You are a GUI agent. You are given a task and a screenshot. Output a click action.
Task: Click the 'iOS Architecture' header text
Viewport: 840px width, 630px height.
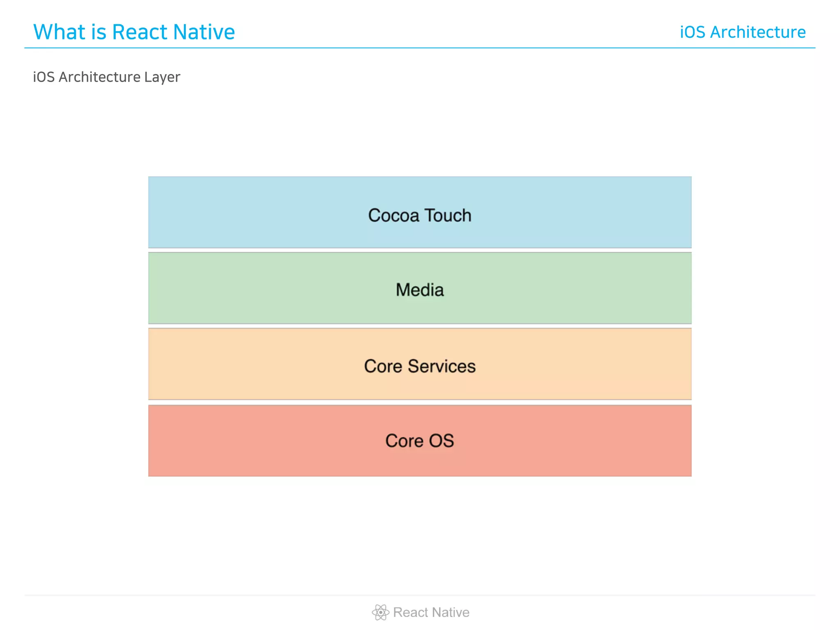coord(743,32)
